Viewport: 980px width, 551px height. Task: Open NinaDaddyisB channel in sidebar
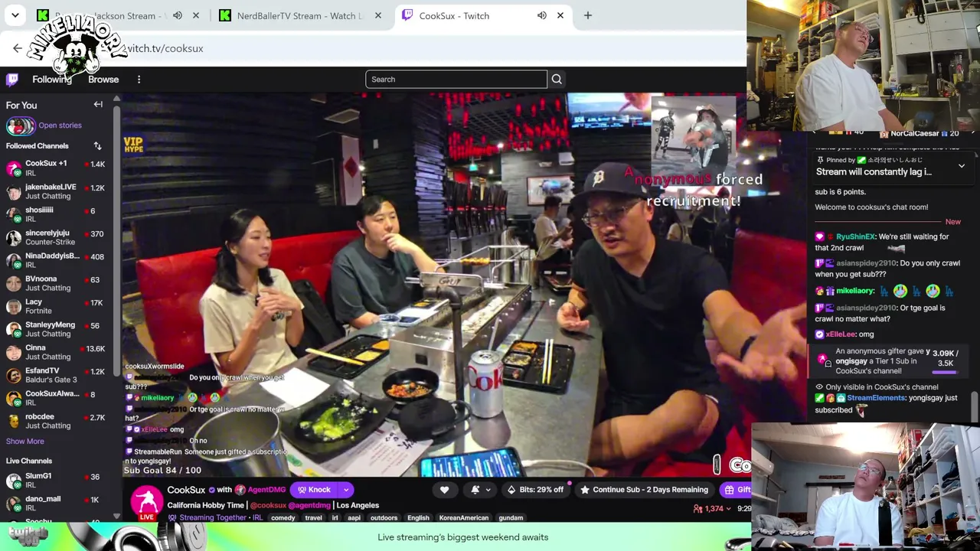pos(57,260)
